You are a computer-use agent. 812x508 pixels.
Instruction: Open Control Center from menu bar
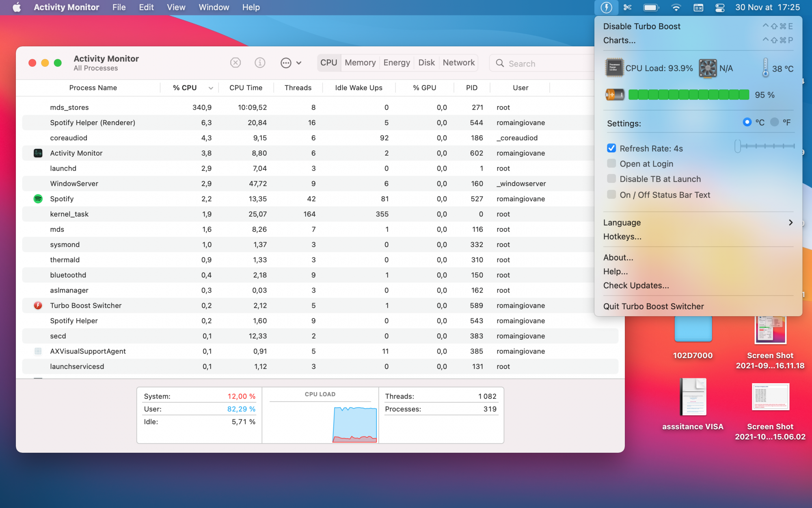pos(720,7)
